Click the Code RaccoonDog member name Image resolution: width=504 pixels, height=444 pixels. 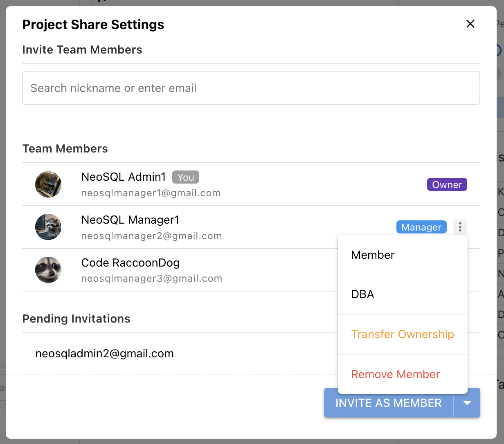130,262
